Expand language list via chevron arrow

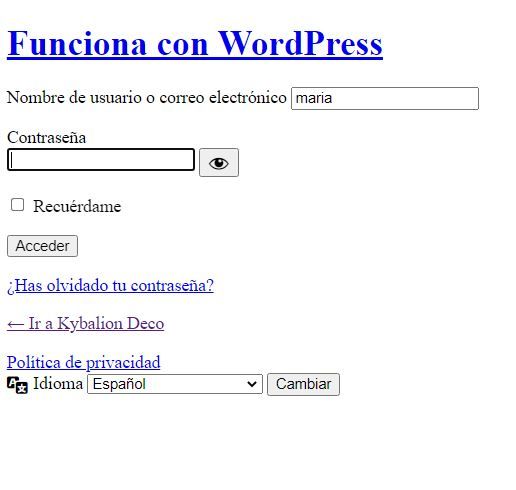click(x=252, y=384)
